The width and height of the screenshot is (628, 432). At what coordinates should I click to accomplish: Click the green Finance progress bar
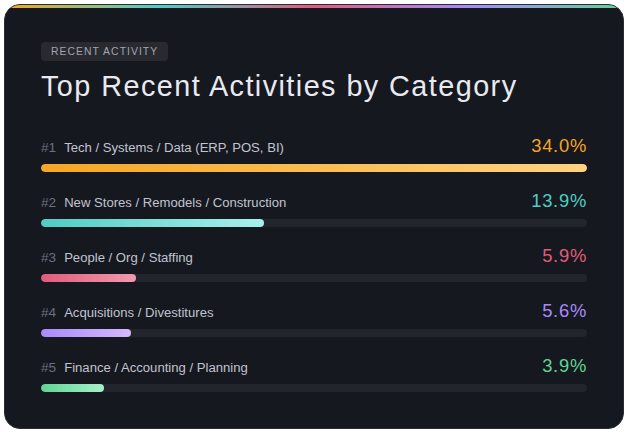(x=72, y=388)
